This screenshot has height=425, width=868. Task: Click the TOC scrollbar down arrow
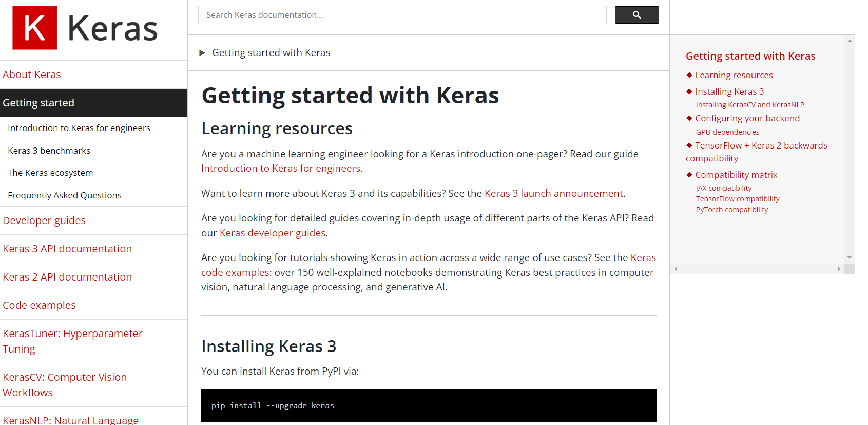tap(850, 258)
